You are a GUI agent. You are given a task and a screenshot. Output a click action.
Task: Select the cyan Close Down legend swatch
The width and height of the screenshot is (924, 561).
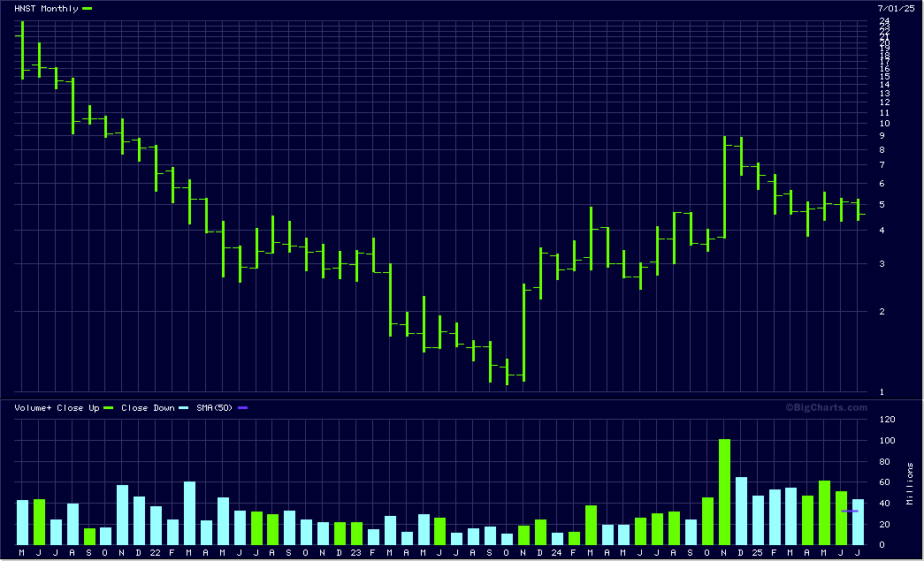[184, 408]
